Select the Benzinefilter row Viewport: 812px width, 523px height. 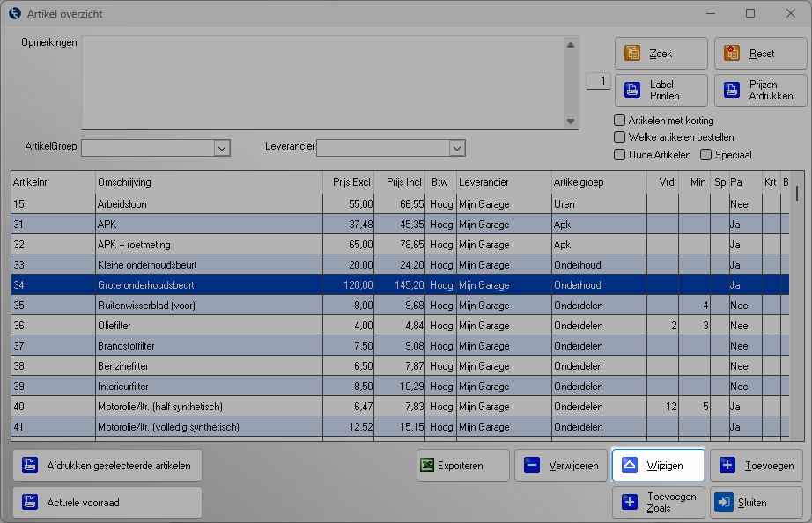[400, 365]
